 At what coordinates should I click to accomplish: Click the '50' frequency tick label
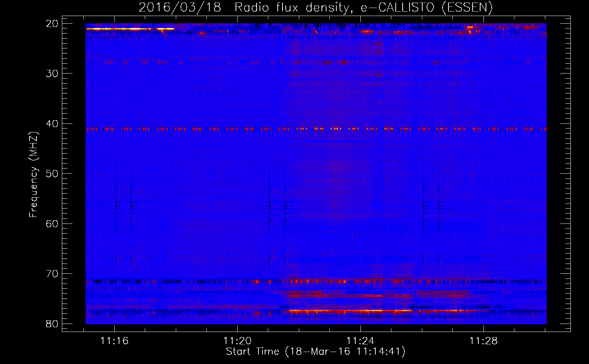point(52,174)
